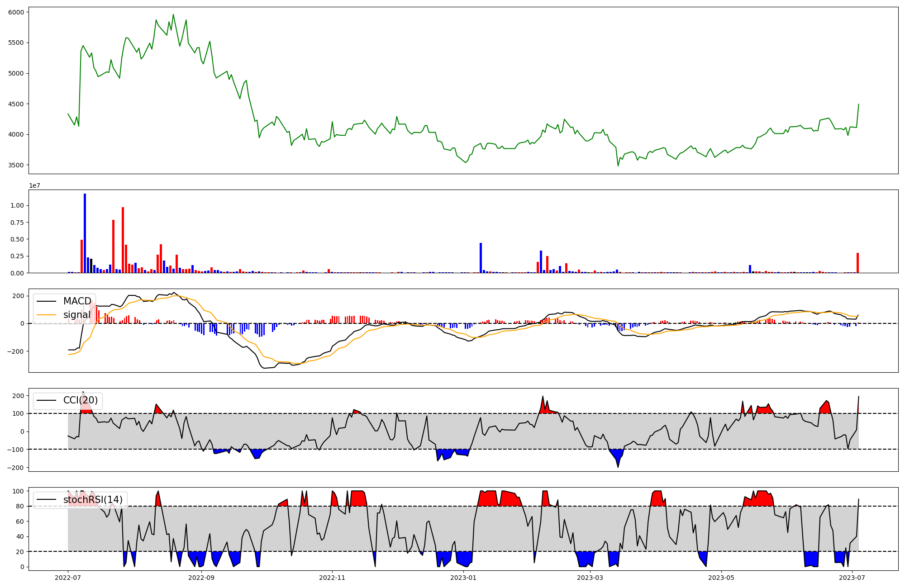Click the 2023-07 x-axis date label
The image size is (905, 588).
click(852, 578)
